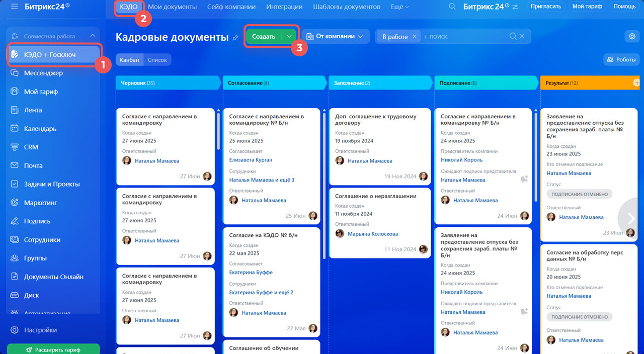Screen dimensions: 644x354
Task: Expand the Еще menu in the top bar
Action: tap(399, 7)
